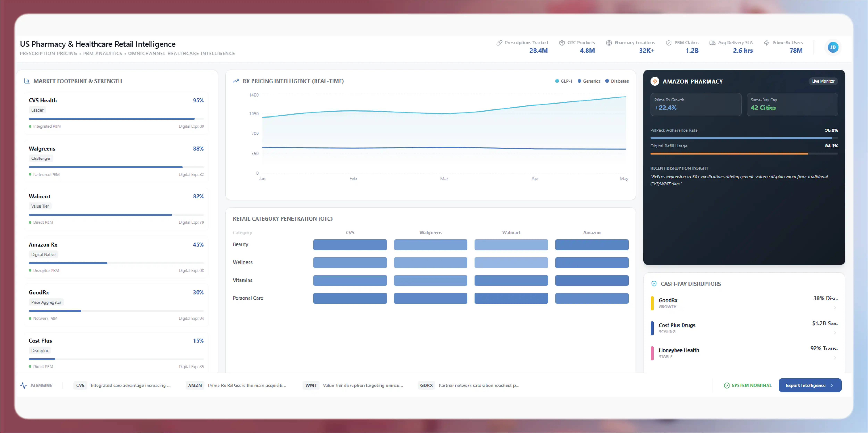
Task: Open the WMT ticker insight
Action: pyautogui.click(x=353, y=385)
